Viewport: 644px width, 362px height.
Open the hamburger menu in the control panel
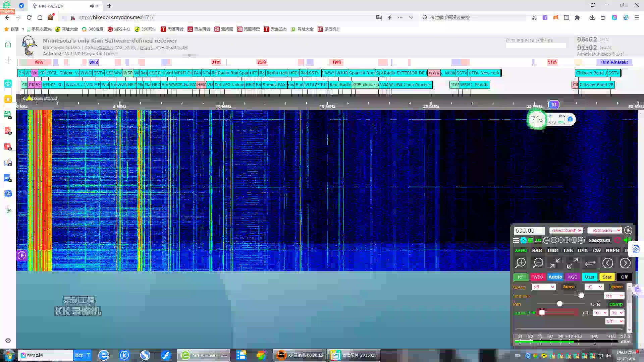coord(516,240)
